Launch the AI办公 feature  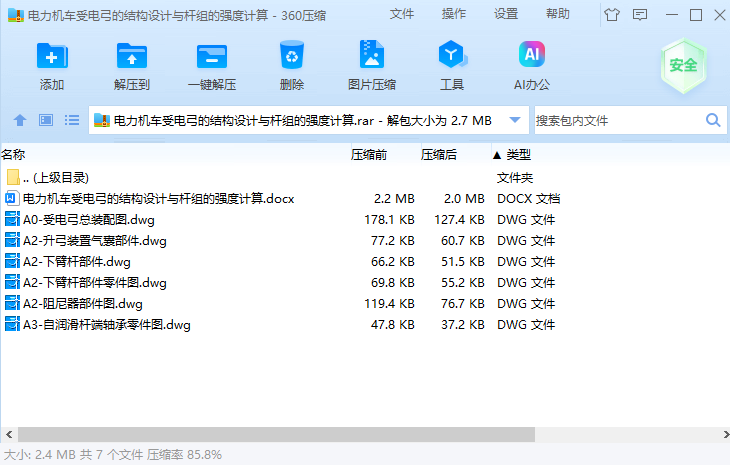click(532, 54)
